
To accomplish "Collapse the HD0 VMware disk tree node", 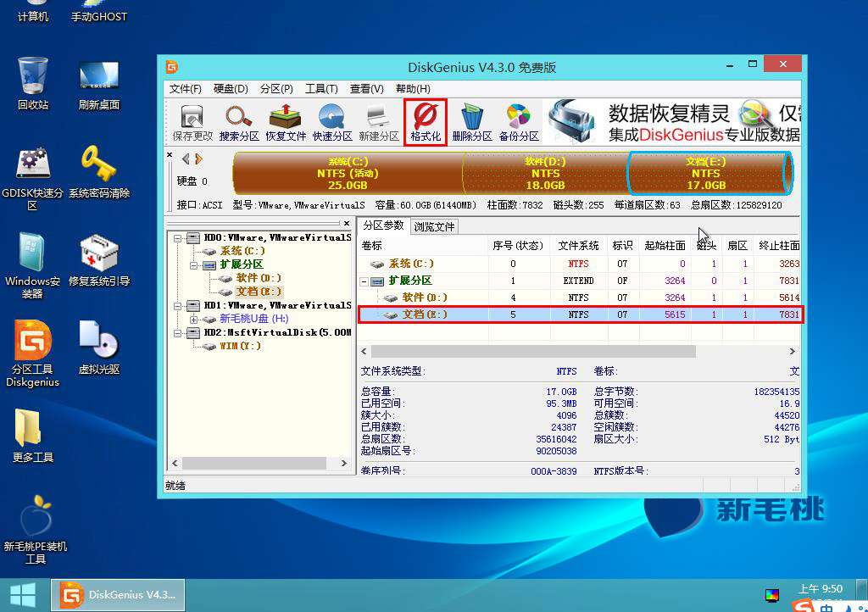I will click(178, 238).
